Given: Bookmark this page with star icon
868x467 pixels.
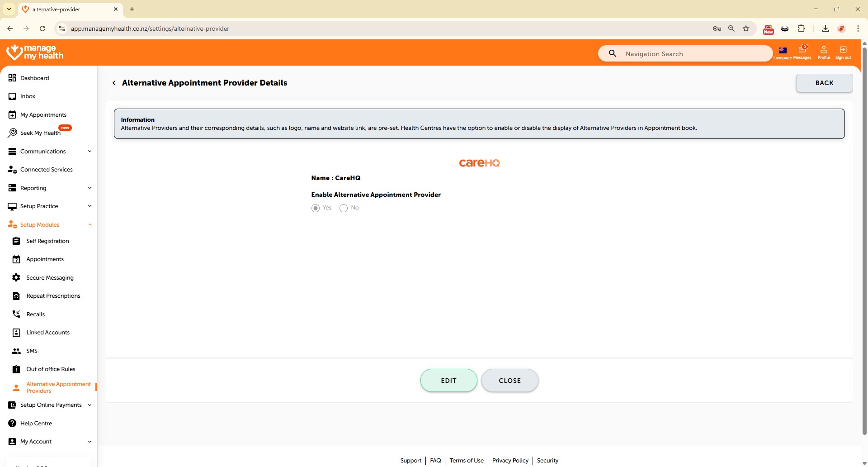Looking at the screenshot, I should [x=746, y=29].
